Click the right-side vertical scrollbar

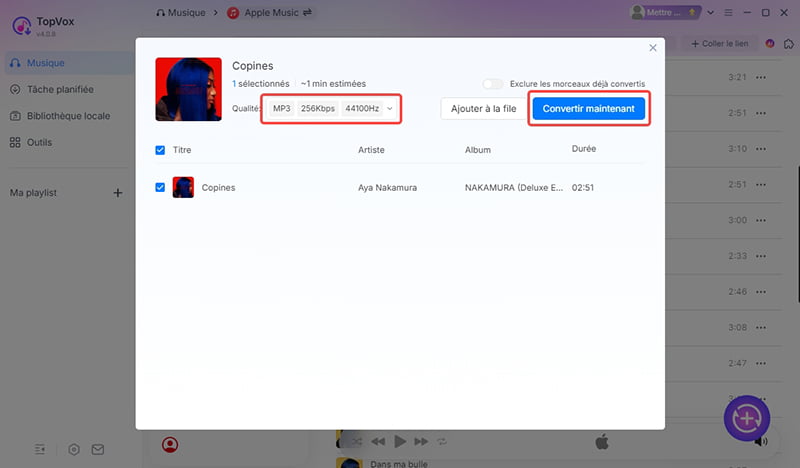798,234
